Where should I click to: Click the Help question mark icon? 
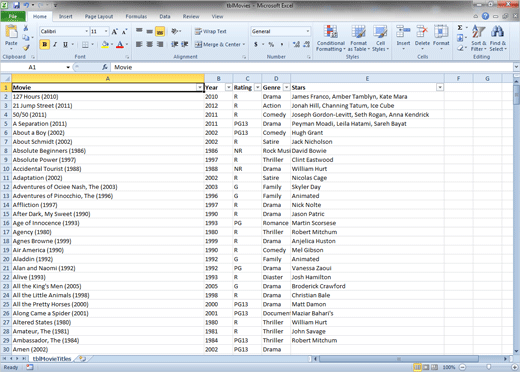click(x=485, y=16)
